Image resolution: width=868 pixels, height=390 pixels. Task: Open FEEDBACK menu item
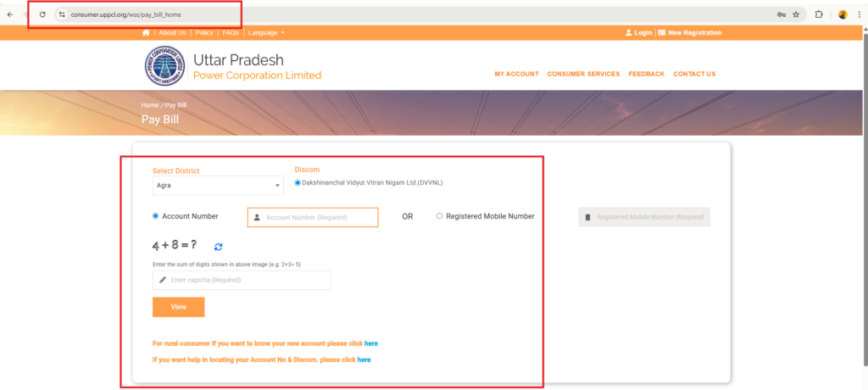[647, 74]
